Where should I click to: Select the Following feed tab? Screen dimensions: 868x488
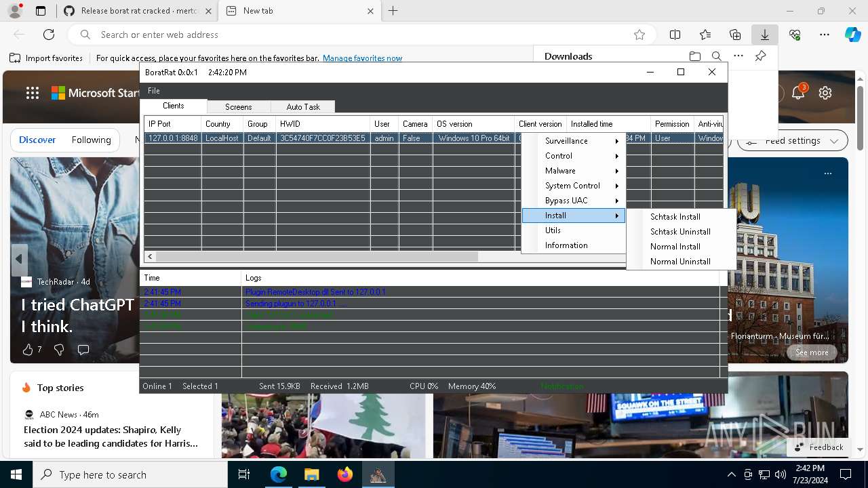pos(92,140)
